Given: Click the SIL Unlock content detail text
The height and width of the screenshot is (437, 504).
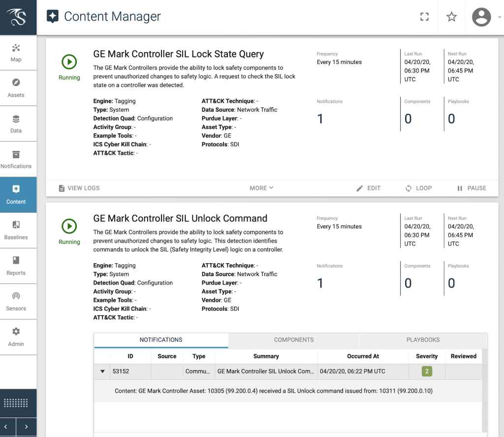Looking at the screenshot, I should pos(274,391).
